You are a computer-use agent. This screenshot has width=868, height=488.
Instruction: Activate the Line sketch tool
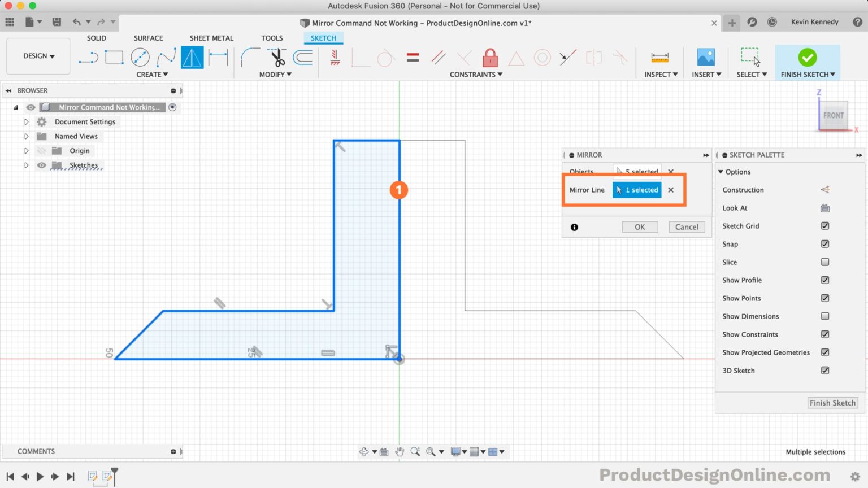[x=88, y=56]
